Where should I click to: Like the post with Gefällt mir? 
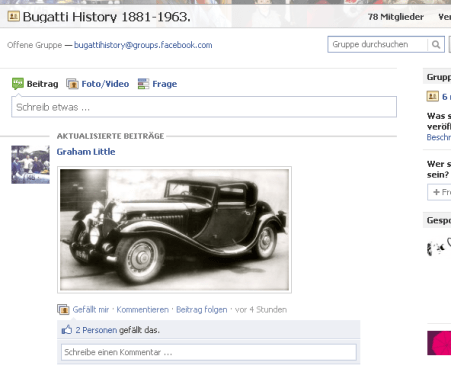pyautogui.click(x=91, y=310)
